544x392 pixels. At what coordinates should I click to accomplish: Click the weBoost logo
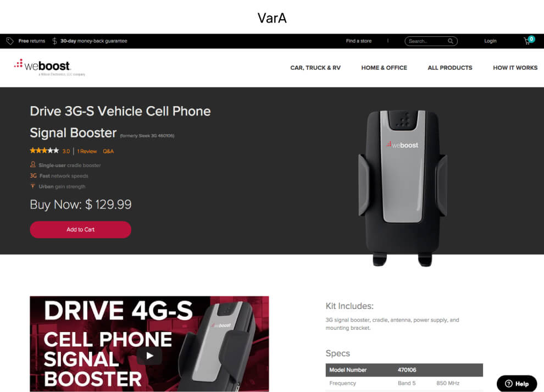pos(49,68)
